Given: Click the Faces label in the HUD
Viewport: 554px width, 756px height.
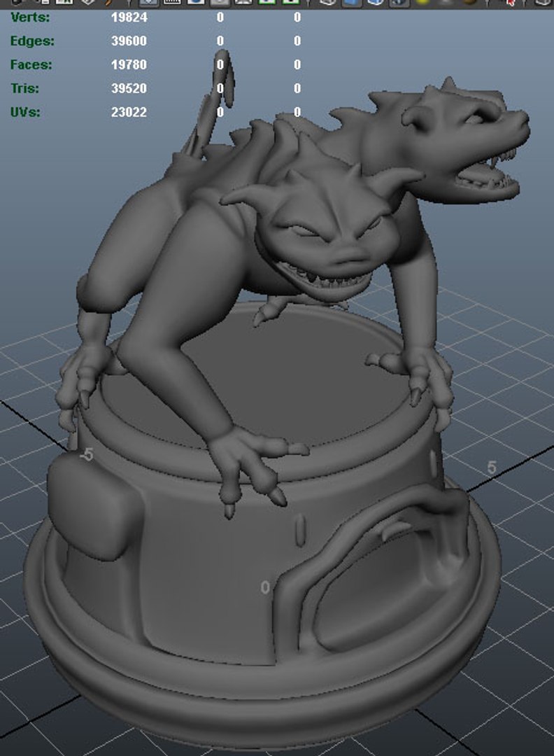Looking at the screenshot, I should tap(31, 64).
